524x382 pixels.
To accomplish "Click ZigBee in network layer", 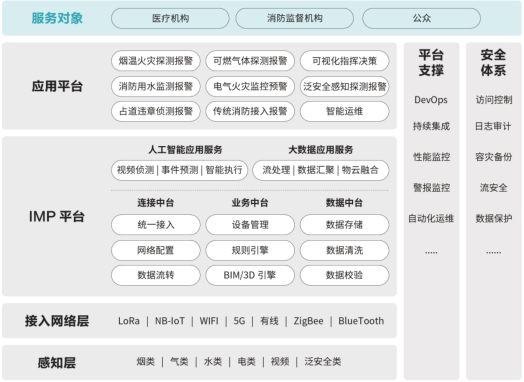I will 308,321.
